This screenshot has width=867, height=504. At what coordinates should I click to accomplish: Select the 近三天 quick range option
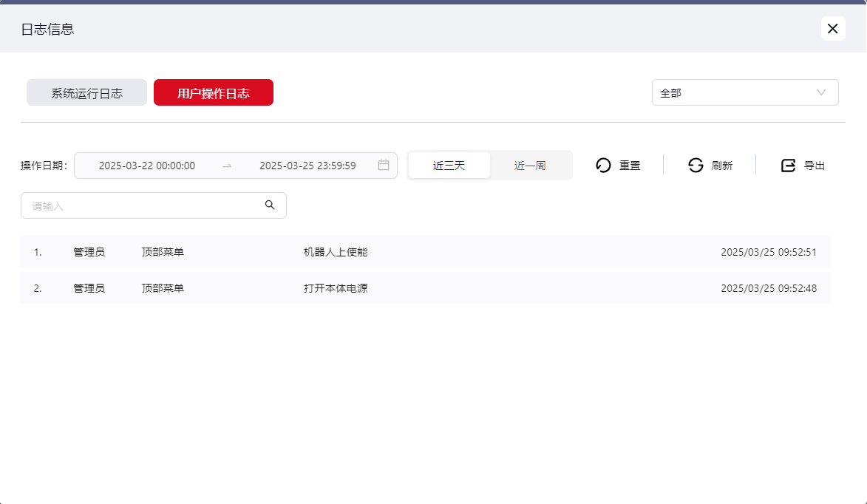[x=449, y=166]
